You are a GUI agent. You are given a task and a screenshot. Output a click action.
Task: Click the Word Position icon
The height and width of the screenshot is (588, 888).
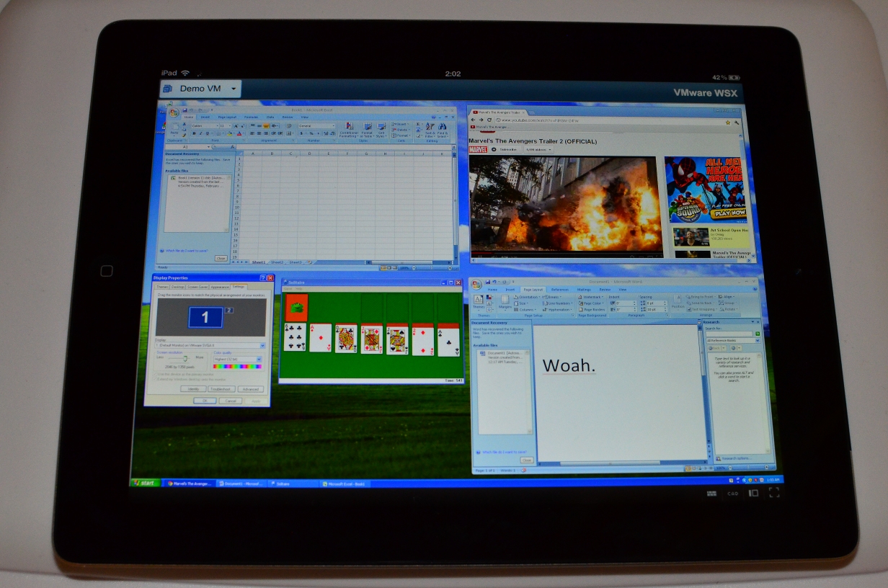tap(678, 302)
